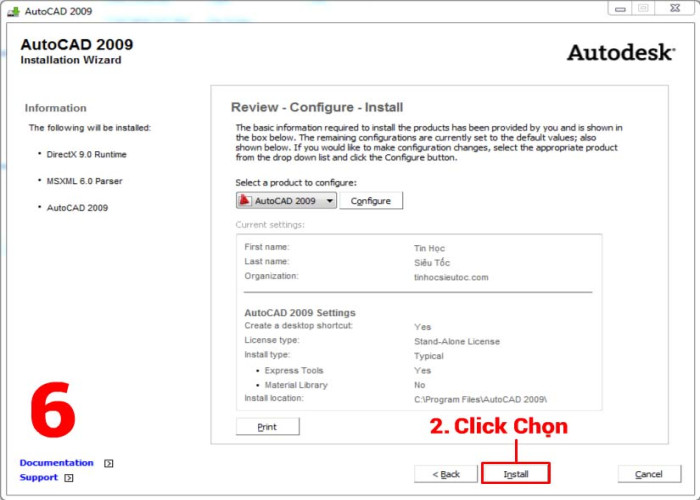Screen dimensions: 700x500
Task: Click the Install button
Action: tap(515, 474)
